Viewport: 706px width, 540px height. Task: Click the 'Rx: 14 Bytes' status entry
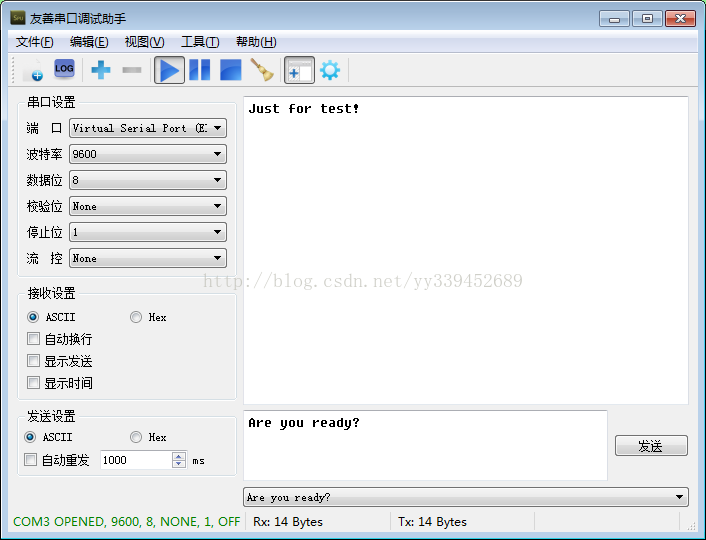coord(288,522)
